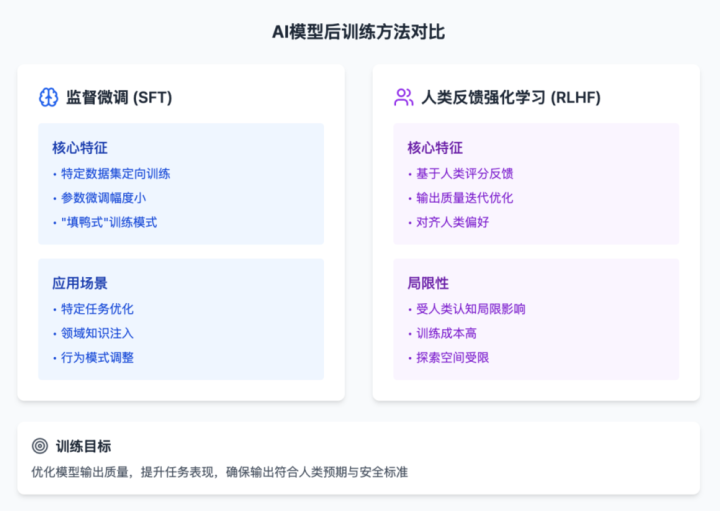Screen dimensions: 720x511
Task: Click 核心特征 heading in the SFT card
Action: coord(80,148)
